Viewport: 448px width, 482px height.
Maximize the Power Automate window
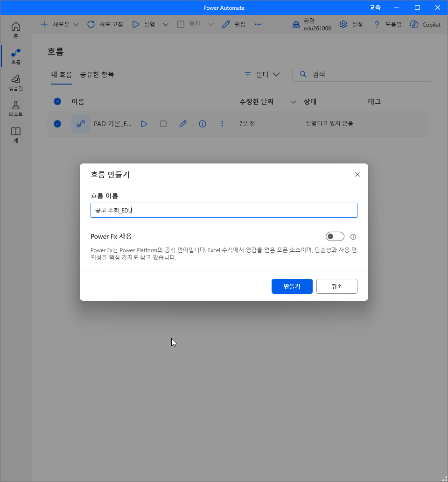click(417, 7)
